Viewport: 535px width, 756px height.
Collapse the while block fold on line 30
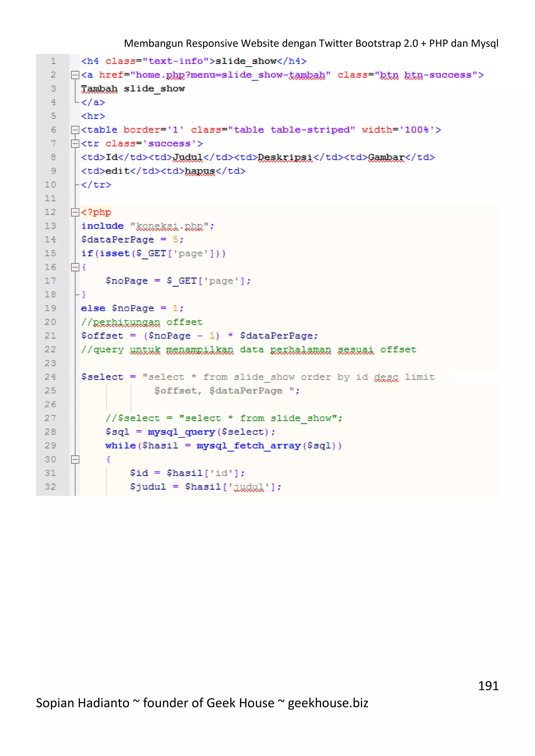(x=75, y=459)
